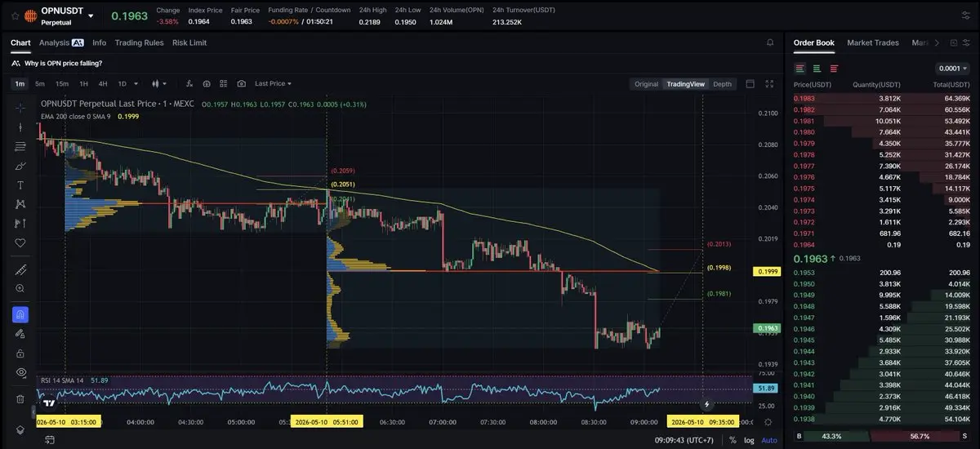Select the 1D timeframe
The width and height of the screenshot is (980, 449).
(x=122, y=83)
